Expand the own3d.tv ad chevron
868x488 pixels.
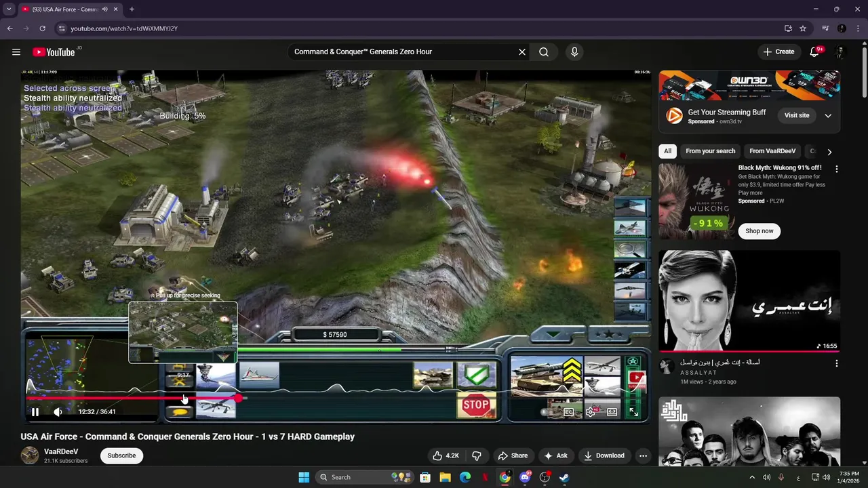828,115
